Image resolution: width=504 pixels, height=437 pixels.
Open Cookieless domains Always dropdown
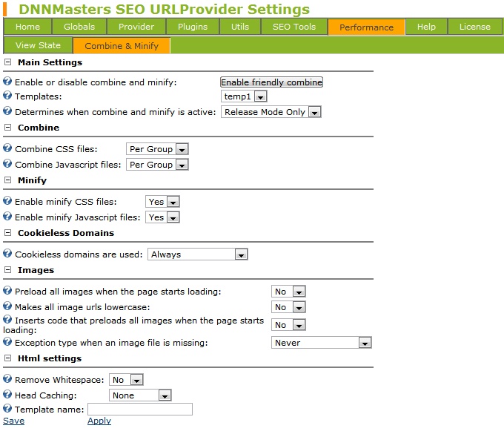198,254
